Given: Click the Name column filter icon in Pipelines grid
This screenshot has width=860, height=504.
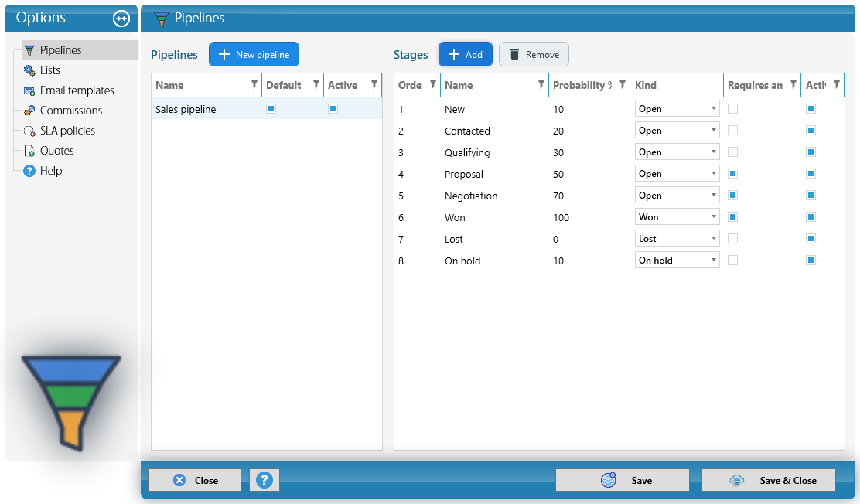Looking at the screenshot, I should (x=254, y=84).
